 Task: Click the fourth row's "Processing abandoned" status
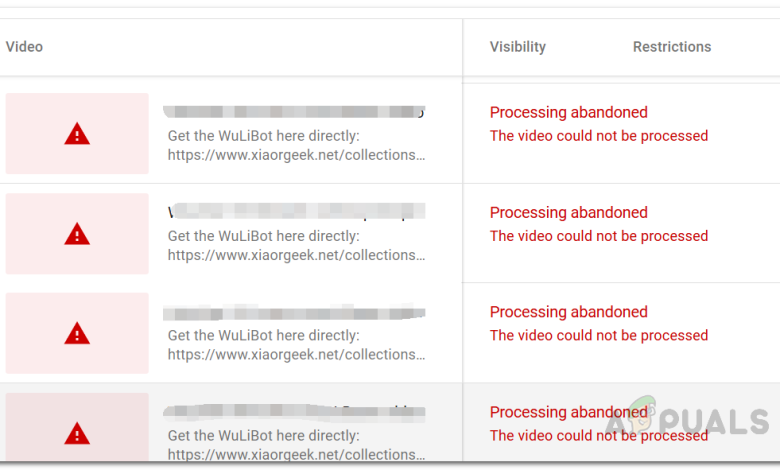568,412
